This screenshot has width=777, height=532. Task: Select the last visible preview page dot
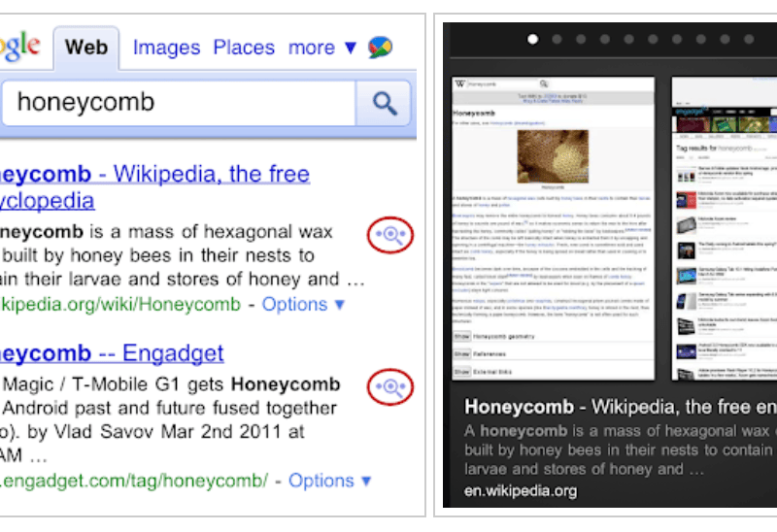[x=751, y=40]
